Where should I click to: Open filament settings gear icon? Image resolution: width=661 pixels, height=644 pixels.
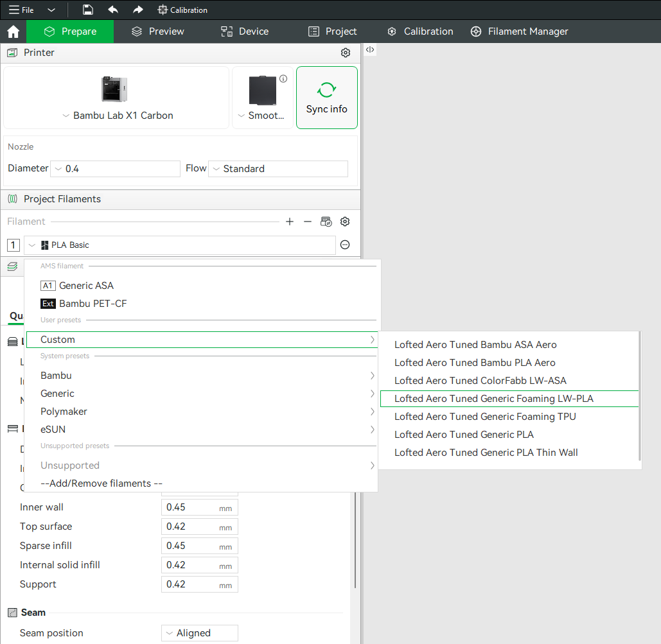(345, 222)
